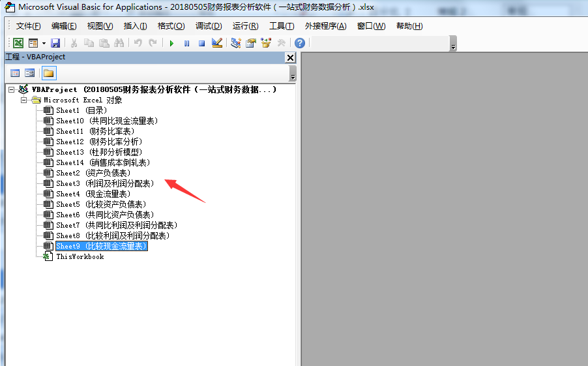Select VBAProject root tree item

(x=154, y=90)
